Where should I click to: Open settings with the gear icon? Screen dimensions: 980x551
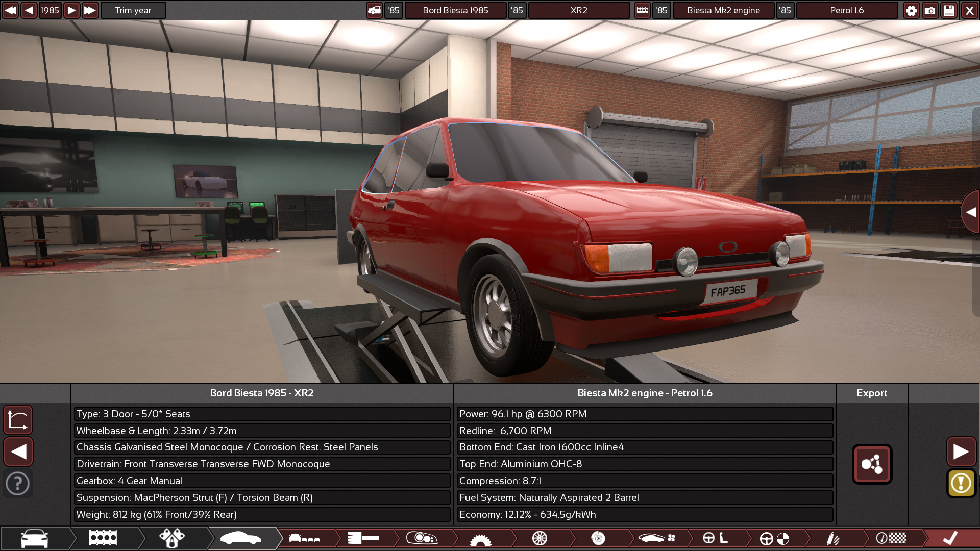(911, 10)
